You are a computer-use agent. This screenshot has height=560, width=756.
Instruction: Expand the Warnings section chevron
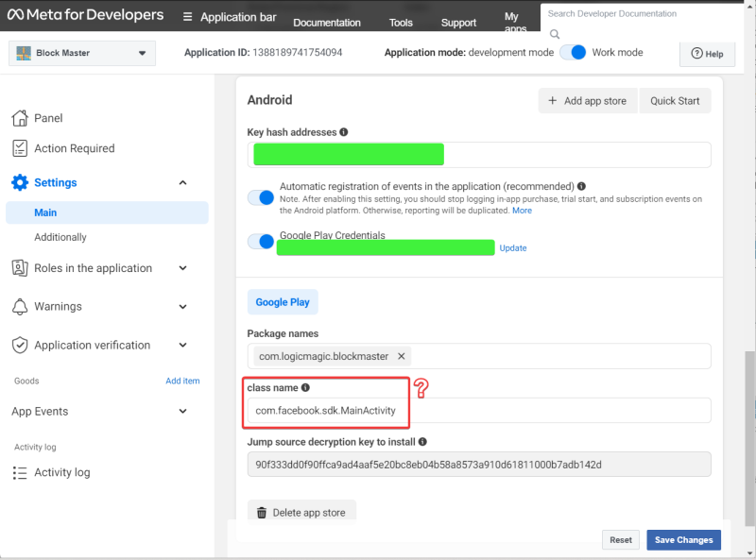182,307
